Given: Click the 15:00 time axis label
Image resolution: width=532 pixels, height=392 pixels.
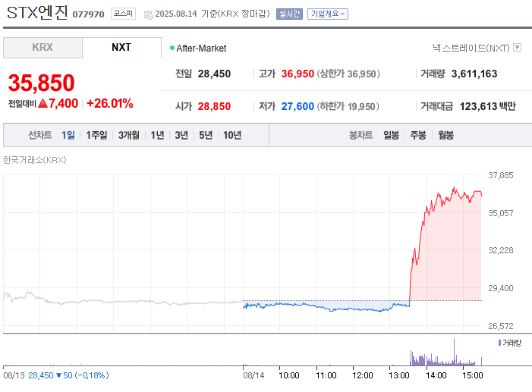Looking at the screenshot, I should tap(473, 376).
